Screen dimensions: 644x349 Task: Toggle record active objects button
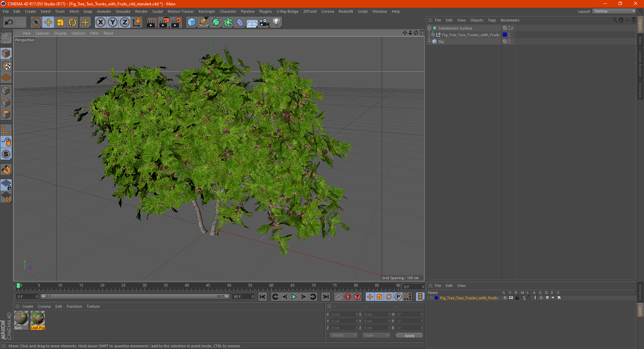338,297
